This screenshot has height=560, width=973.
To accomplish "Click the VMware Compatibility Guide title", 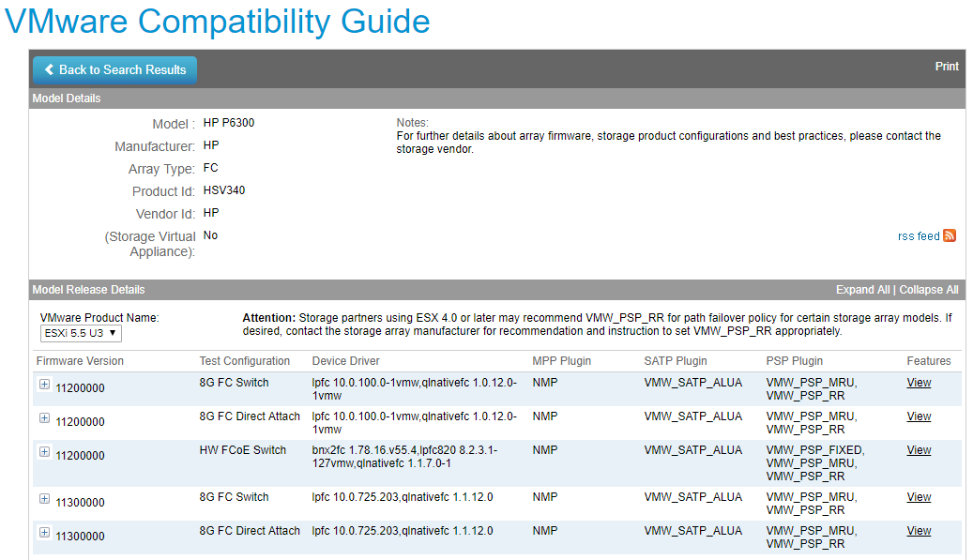I will tap(217, 22).
